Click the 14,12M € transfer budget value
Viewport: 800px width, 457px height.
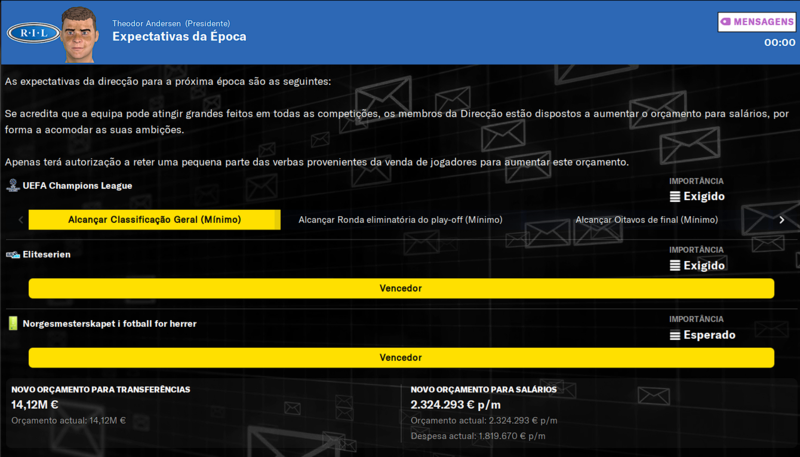[x=35, y=405]
